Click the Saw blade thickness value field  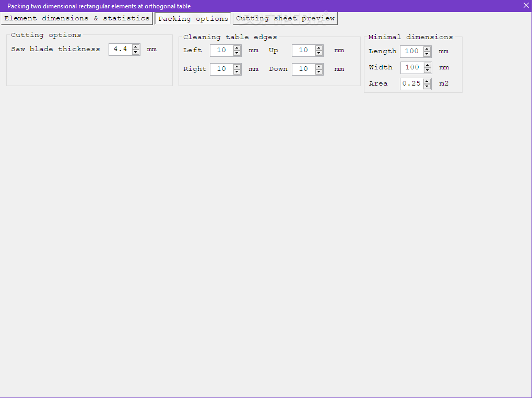click(121, 50)
